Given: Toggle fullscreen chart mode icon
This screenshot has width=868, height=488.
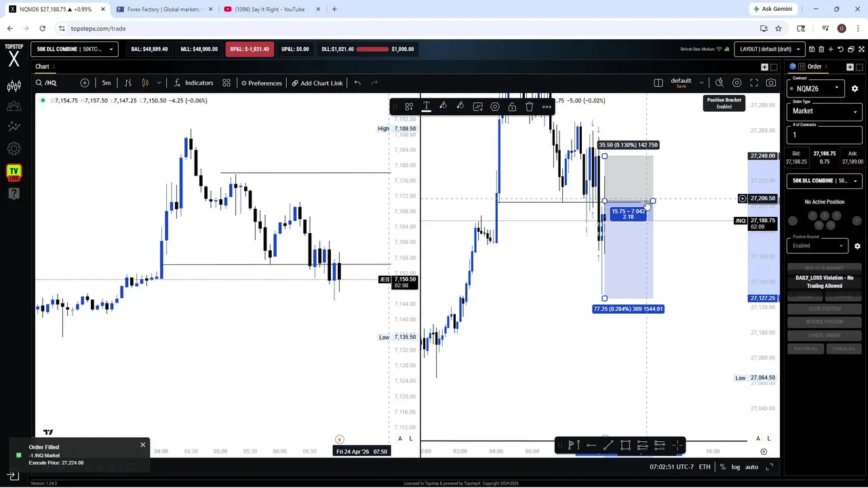Looking at the screenshot, I should (753, 83).
